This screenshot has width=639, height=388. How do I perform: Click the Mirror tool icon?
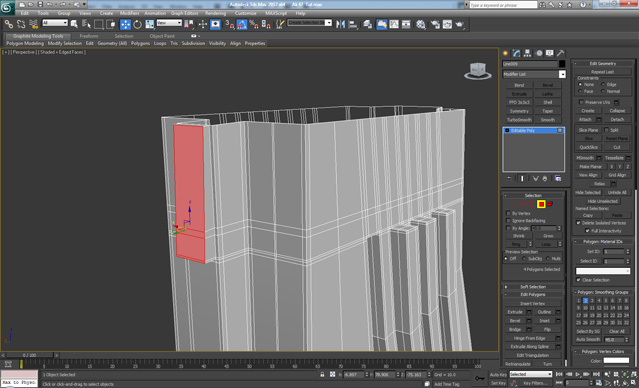[x=340, y=24]
